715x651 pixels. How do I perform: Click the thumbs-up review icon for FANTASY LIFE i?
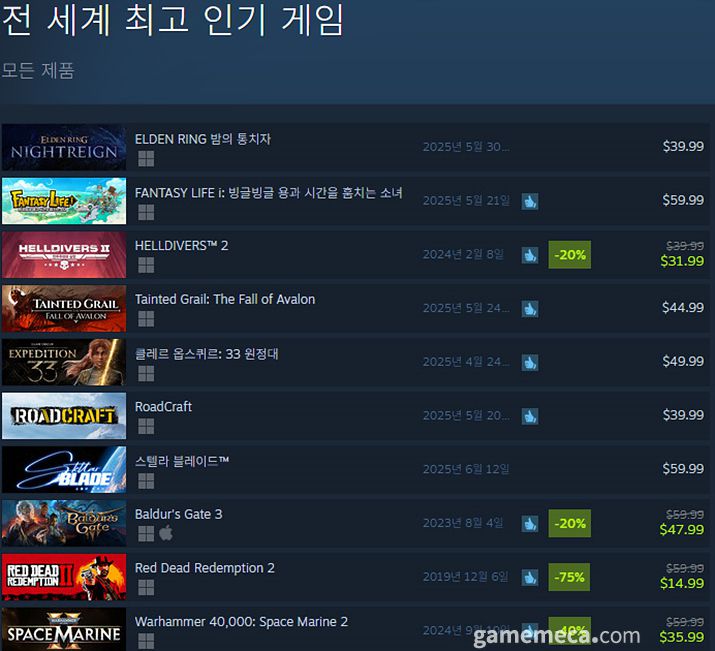click(x=530, y=201)
